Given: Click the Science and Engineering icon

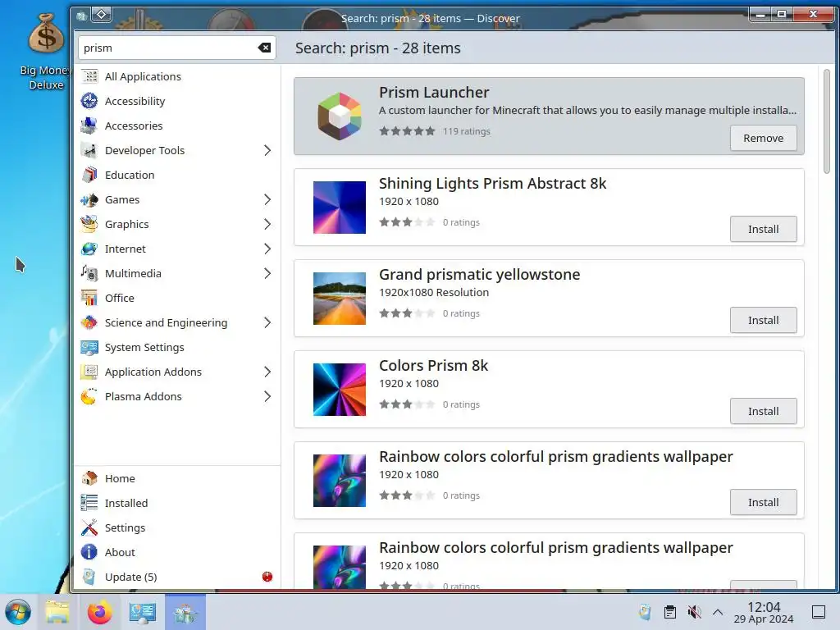Looking at the screenshot, I should coord(89,322).
